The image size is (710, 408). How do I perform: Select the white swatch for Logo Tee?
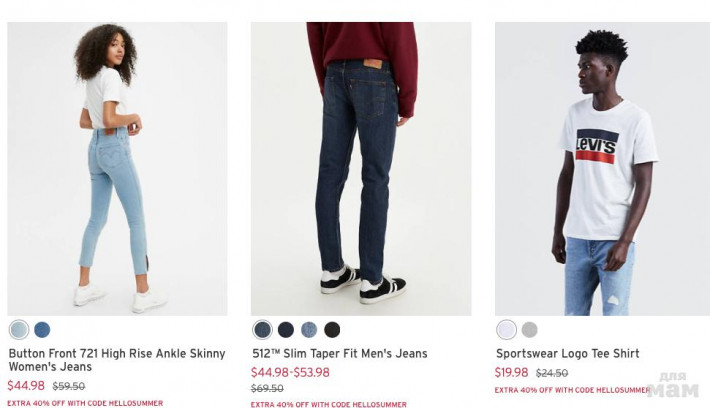pos(506,330)
